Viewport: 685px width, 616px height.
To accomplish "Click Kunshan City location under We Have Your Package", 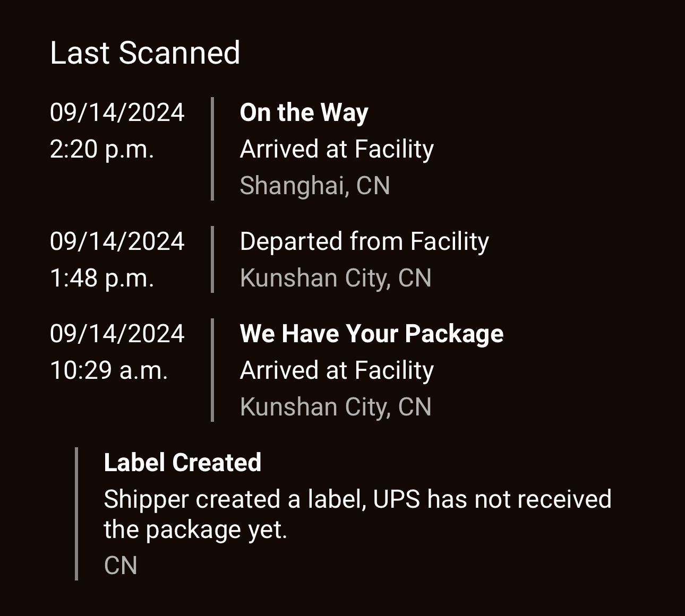I will click(336, 407).
